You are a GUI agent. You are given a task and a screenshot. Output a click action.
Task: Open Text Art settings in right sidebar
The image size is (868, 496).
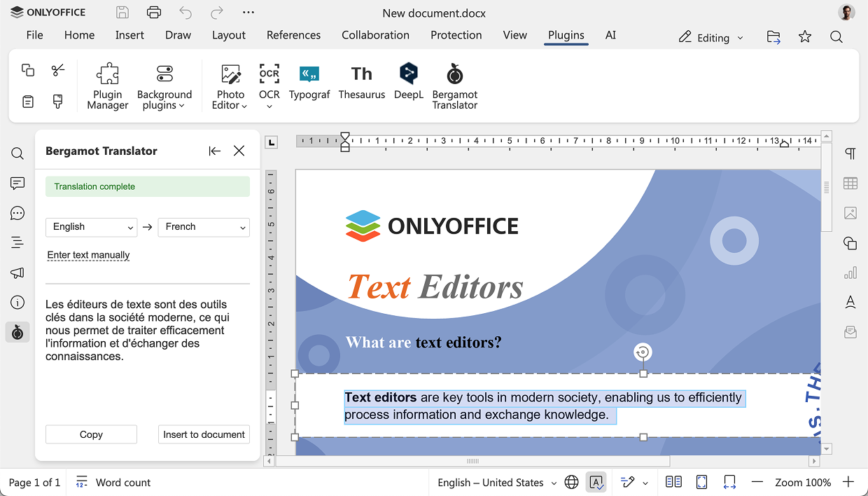[x=850, y=302]
